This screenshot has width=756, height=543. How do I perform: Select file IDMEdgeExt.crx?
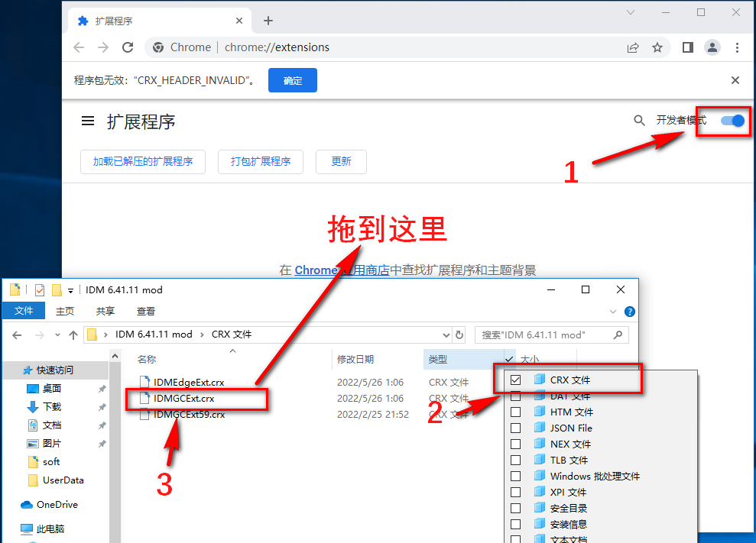pos(189,382)
